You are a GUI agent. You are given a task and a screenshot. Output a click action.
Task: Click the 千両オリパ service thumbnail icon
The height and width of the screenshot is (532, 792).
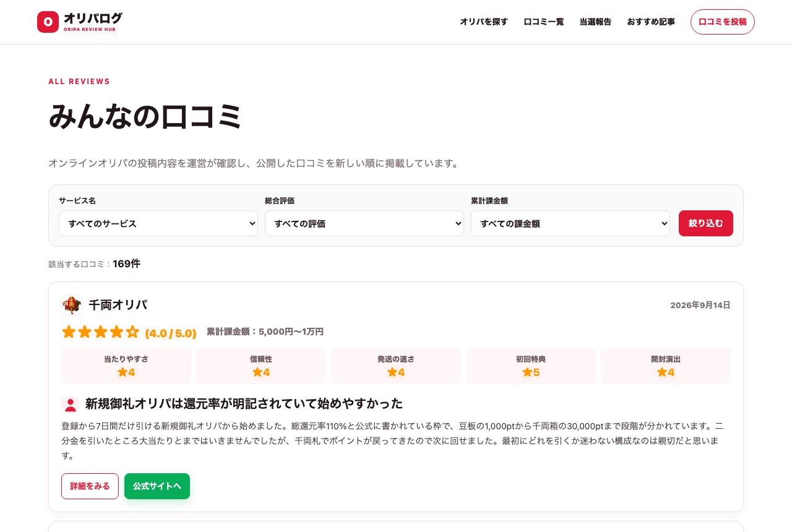(72, 305)
